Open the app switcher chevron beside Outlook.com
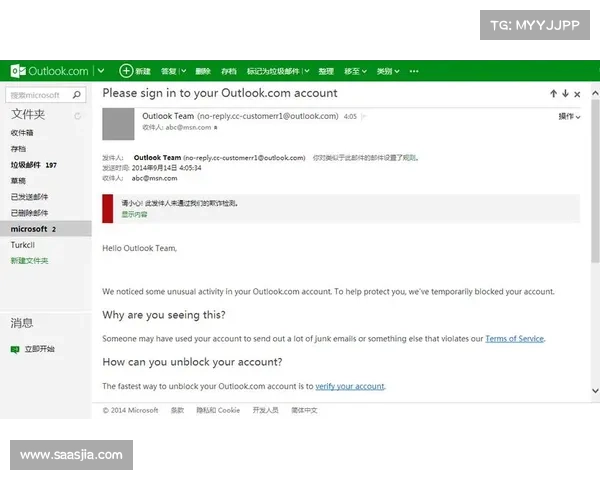Image resolution: width=600 pixels, height=480 pixels. [x=101, y=71]
